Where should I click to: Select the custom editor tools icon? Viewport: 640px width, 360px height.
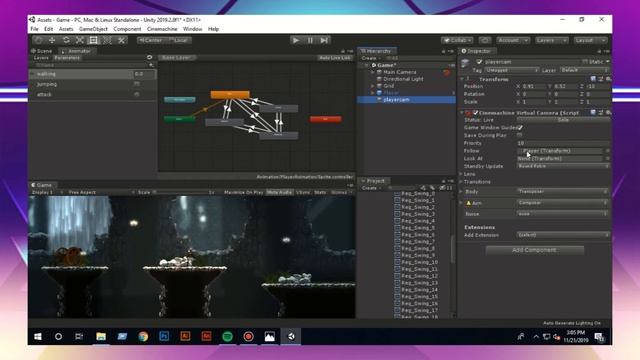pos(121,40)
